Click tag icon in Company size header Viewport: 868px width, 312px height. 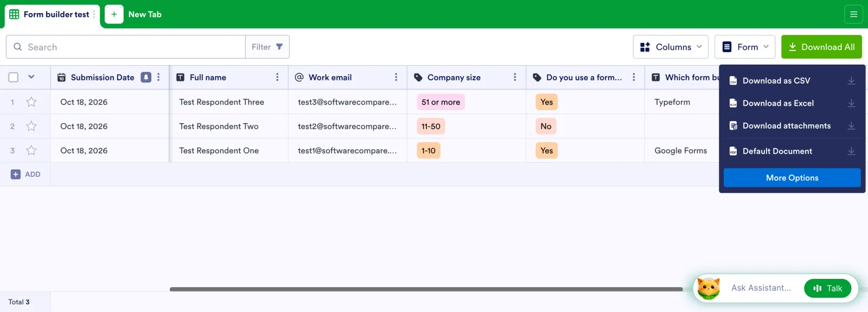(x=418, y=78)
